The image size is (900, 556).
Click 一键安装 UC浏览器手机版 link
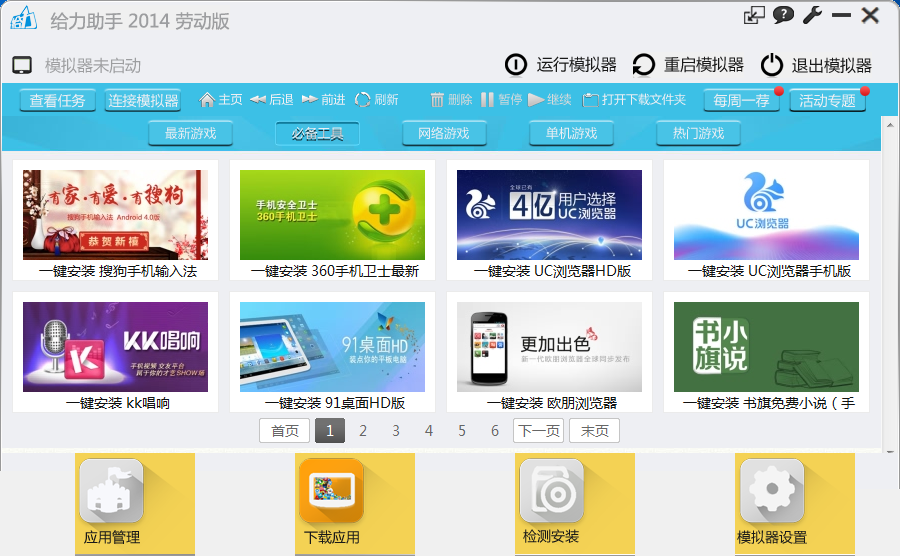click(769, 271)
